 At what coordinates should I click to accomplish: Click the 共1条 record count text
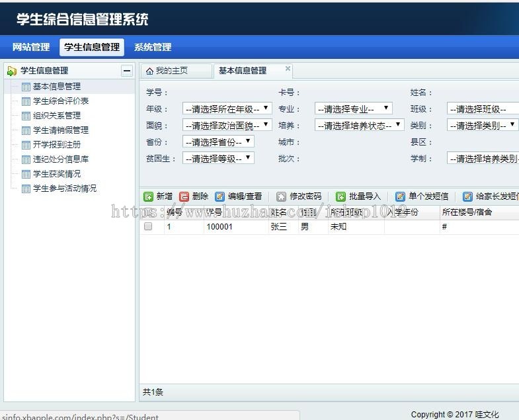153,392
